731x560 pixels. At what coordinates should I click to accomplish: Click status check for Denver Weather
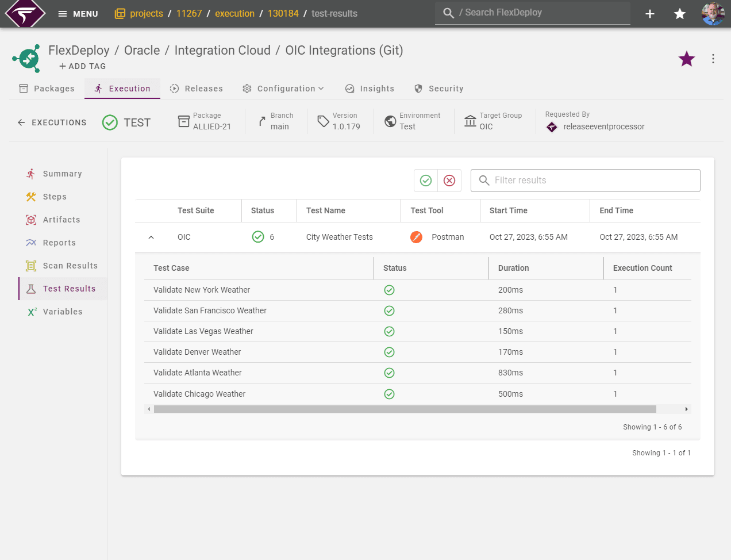pos(389,352)
